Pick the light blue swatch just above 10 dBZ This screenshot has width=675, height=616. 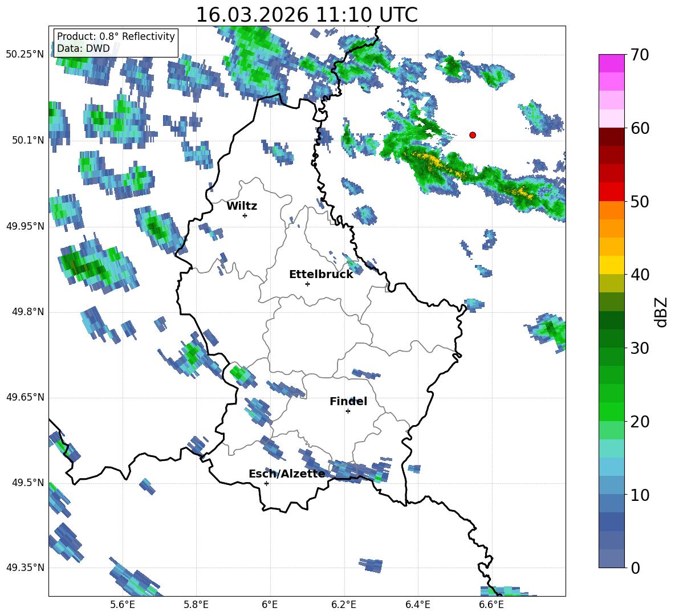611,485
